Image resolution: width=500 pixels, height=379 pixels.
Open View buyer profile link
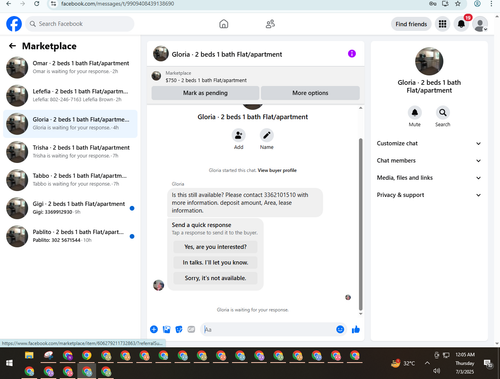(277, 170)
